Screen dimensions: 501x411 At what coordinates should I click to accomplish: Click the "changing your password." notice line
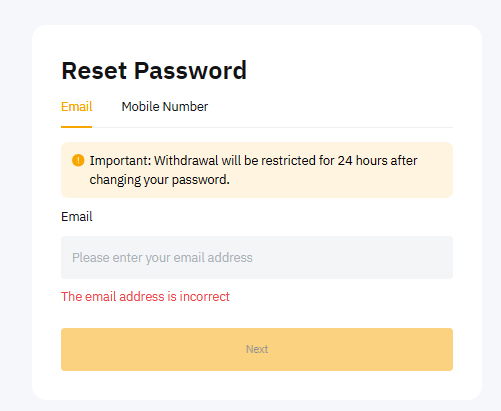(159, 180)
